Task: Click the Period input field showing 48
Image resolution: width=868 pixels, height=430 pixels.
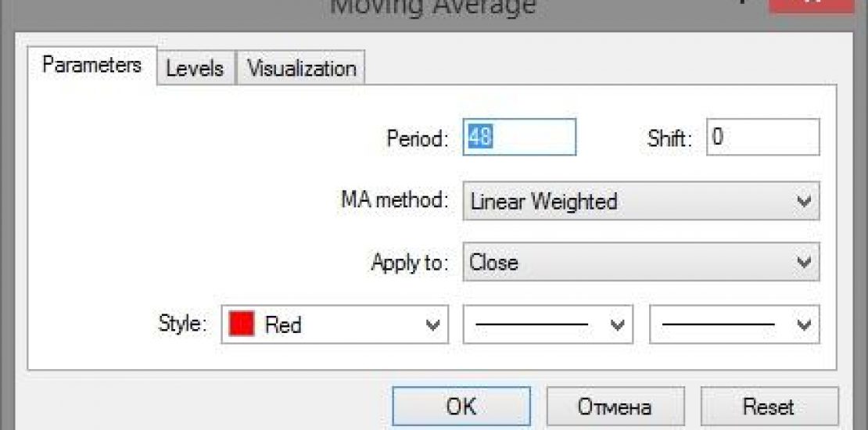Action: coord(519,138)
